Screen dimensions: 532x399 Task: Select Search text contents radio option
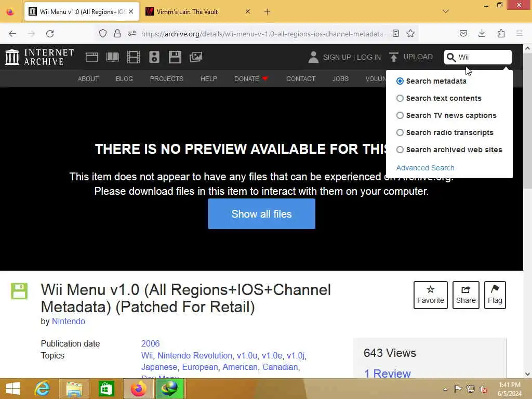400,98
